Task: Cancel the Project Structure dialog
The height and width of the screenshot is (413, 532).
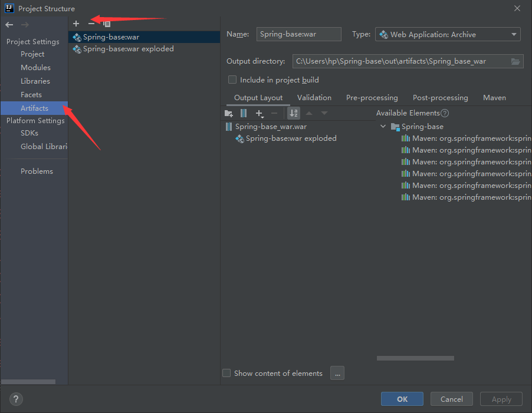Action: coord(451,399)
